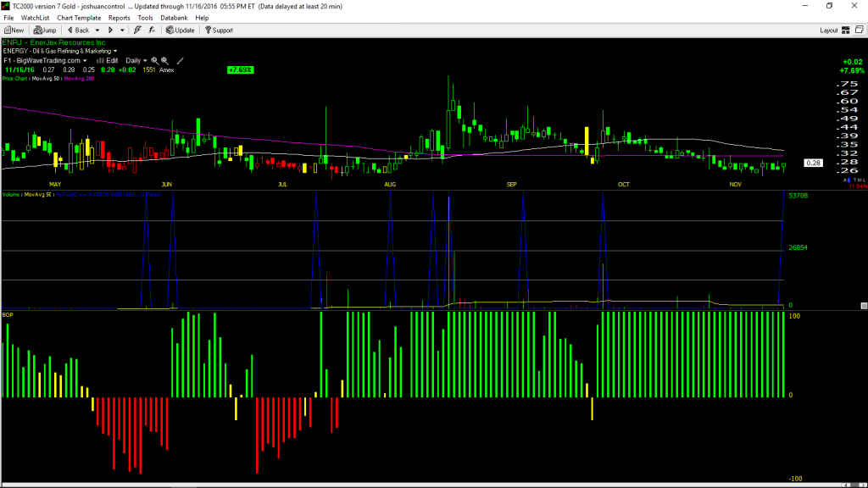Image resolution: width=868 pixels, height=488 pixels.
Task: Click the lightning bolt toolbar icon
Action: [137, 30]
